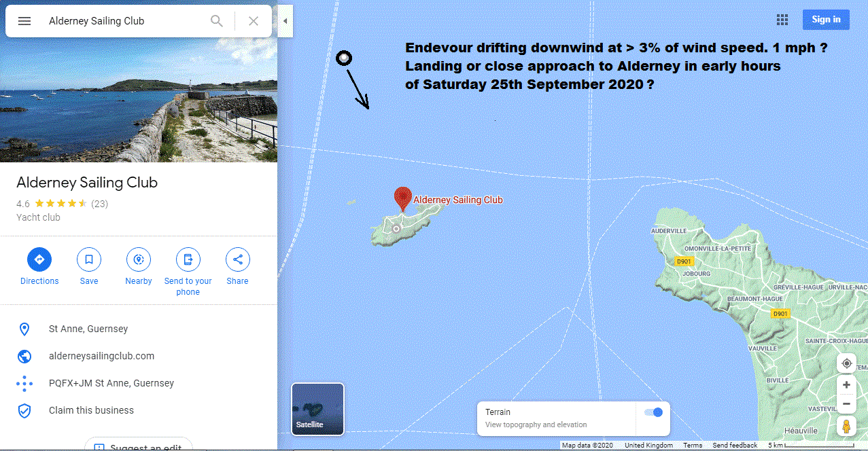Click the Send feedback footer link

pyautogui.click(x=735, y=446)
